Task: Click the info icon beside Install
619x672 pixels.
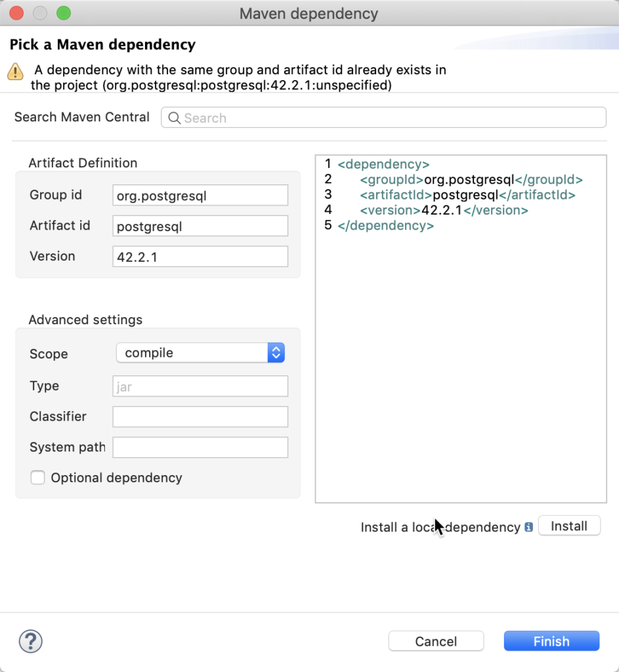Action: pyautogui.click(x=528, y=527)
